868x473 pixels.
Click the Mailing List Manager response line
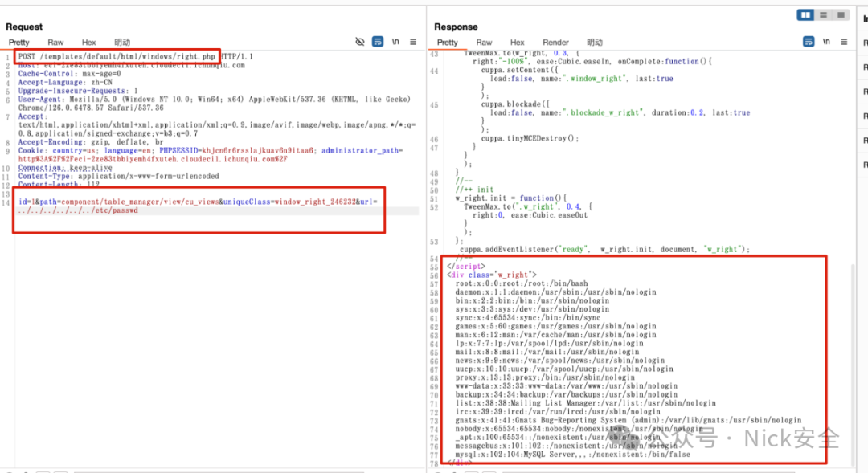[x=586, y=403]
